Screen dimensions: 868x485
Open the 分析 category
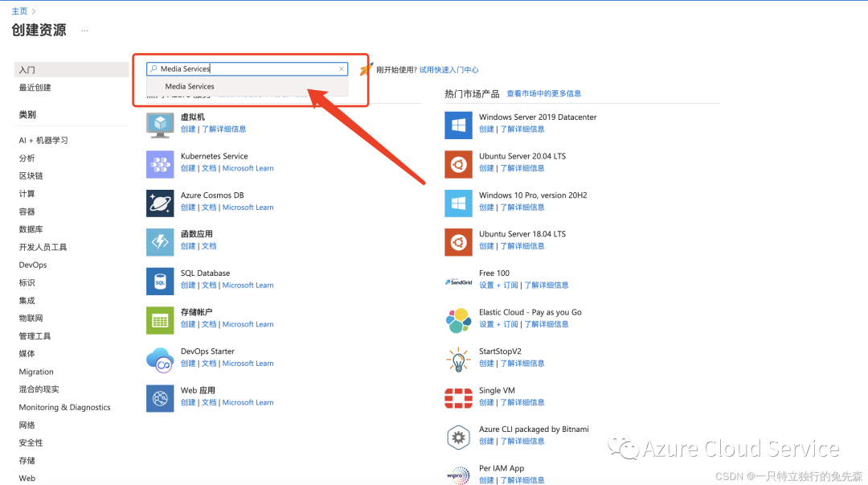(27, 158)
